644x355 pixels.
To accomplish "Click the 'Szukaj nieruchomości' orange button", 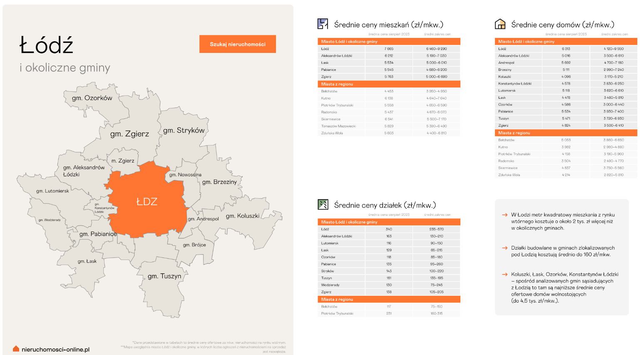I will pos(237,44).
